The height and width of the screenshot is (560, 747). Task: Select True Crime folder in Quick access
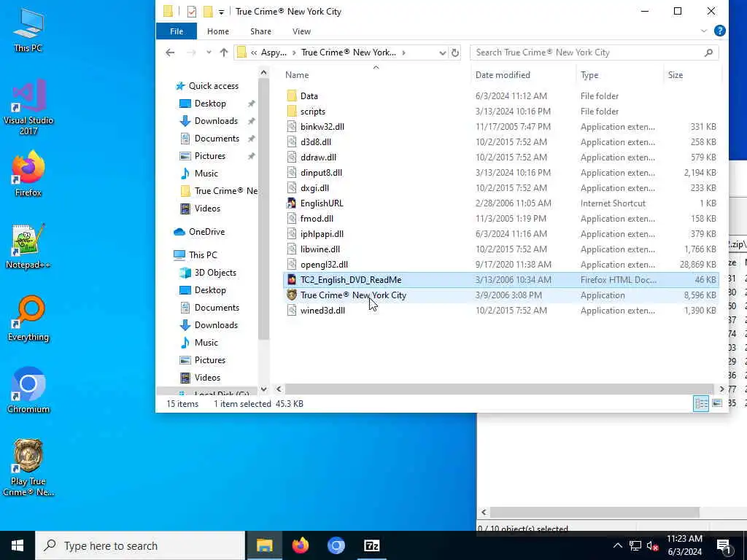(220, 191)
